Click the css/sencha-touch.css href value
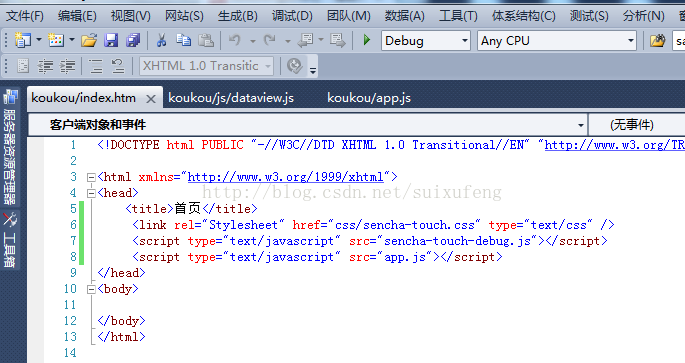The height and width of the screenshot is (363, 685). 405,225
